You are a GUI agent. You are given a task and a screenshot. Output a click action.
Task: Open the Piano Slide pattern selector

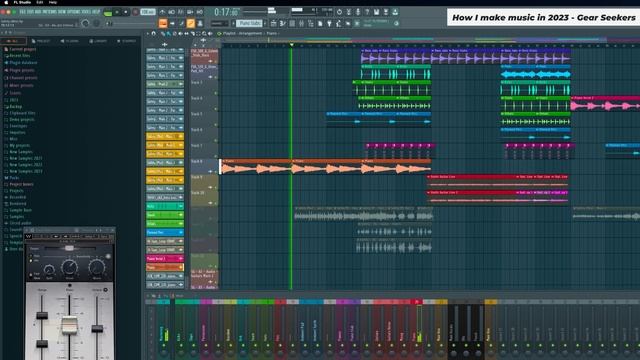249,23
